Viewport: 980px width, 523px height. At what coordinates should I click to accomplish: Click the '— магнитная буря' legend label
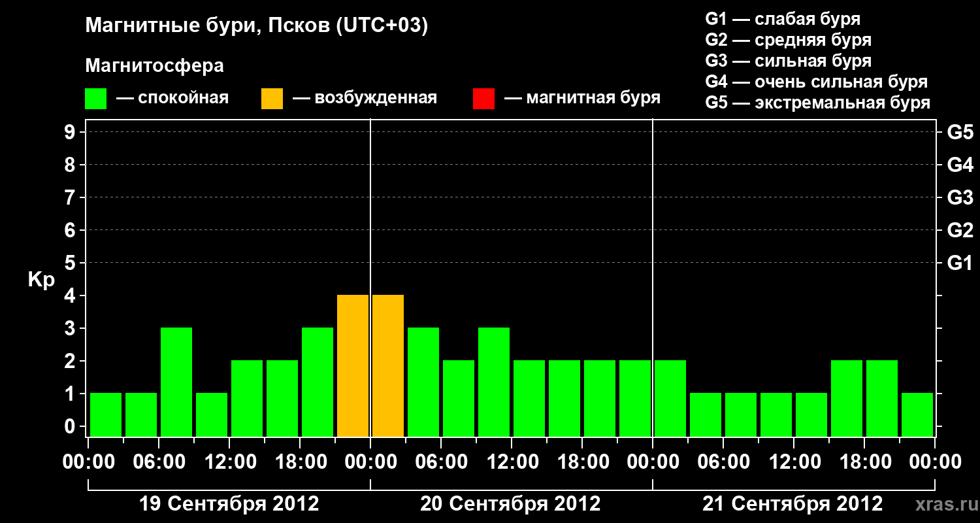coord(583,98)
